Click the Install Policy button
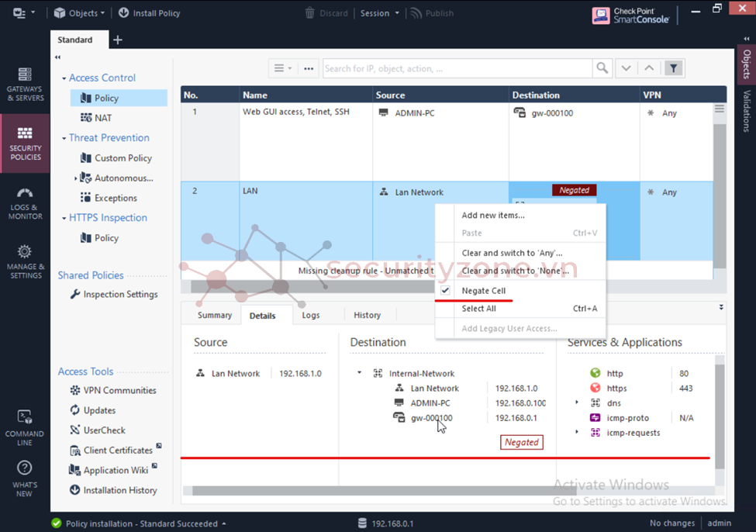Screen dimensions: 756x532 [149, 13]
